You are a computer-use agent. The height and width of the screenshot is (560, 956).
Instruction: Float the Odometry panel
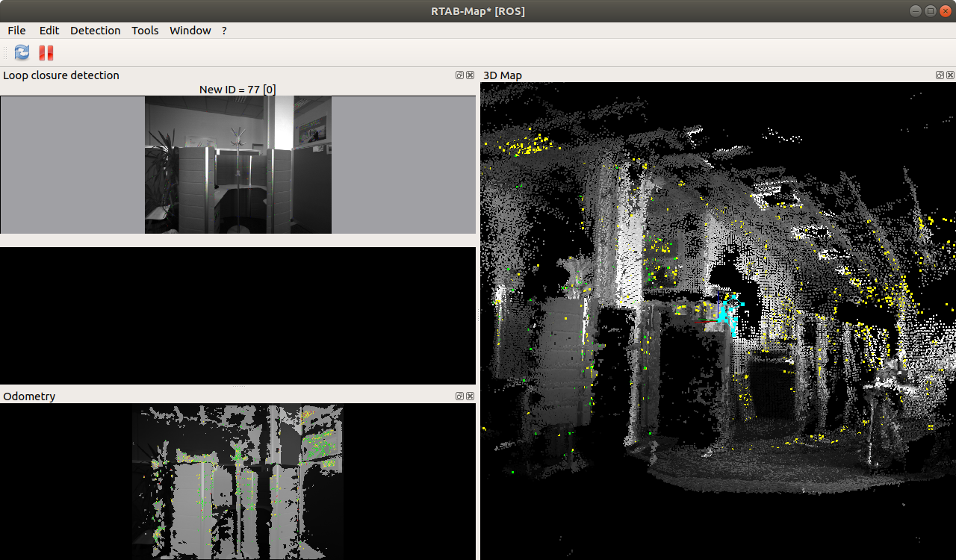pos(460,396)
